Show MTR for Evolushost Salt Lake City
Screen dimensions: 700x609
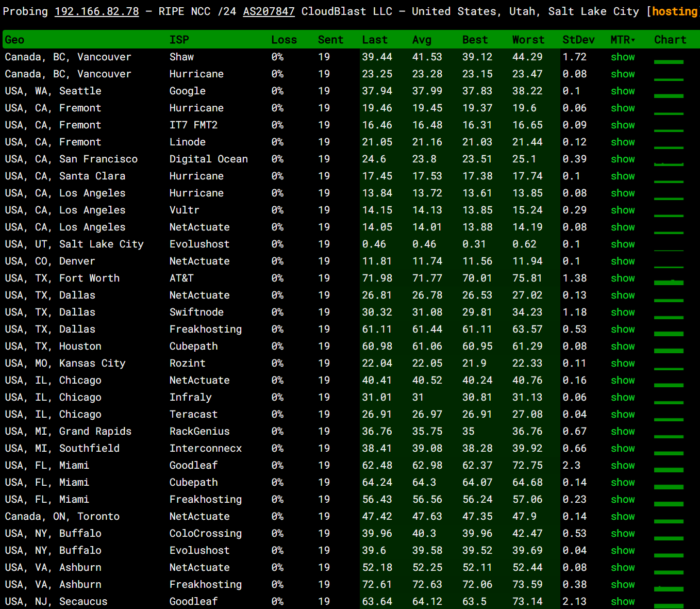(623, 244)
